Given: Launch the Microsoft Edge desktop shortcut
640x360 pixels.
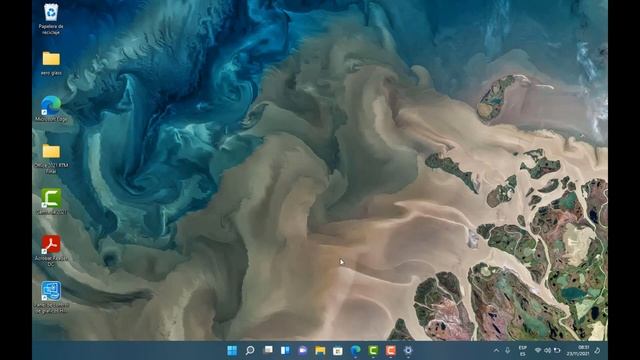Looking at the screenshot, I should click(51, 109).
